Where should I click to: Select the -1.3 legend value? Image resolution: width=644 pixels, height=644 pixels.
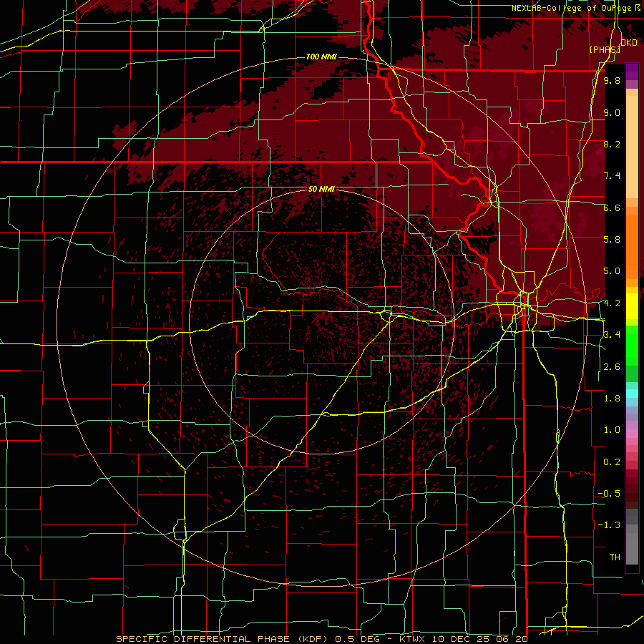(x=609, y=525)
